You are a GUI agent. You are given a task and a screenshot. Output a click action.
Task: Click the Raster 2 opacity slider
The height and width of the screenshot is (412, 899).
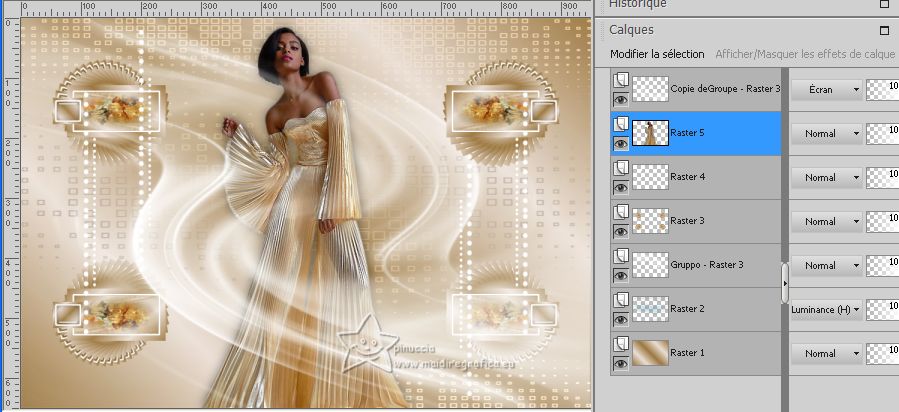point(882,309)
